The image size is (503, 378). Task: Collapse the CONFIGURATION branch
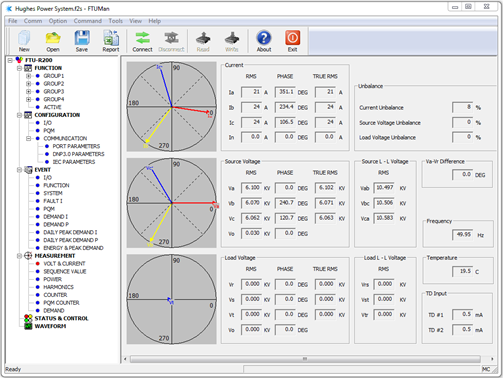pos(19,115)
